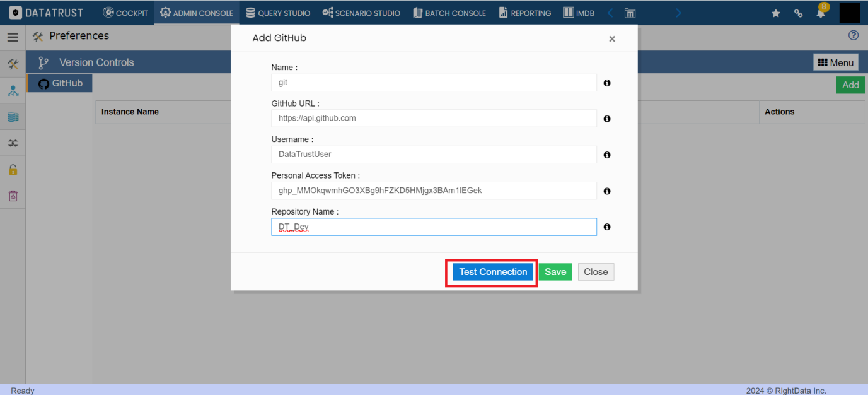868x395 pixels.
Task: Click the hamburger menu icon
Action: click(13, 37)
